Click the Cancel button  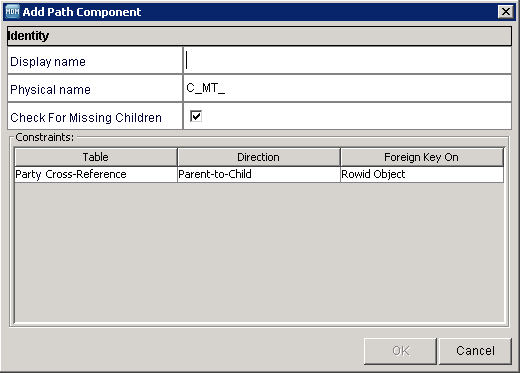[x=475, y=351]
